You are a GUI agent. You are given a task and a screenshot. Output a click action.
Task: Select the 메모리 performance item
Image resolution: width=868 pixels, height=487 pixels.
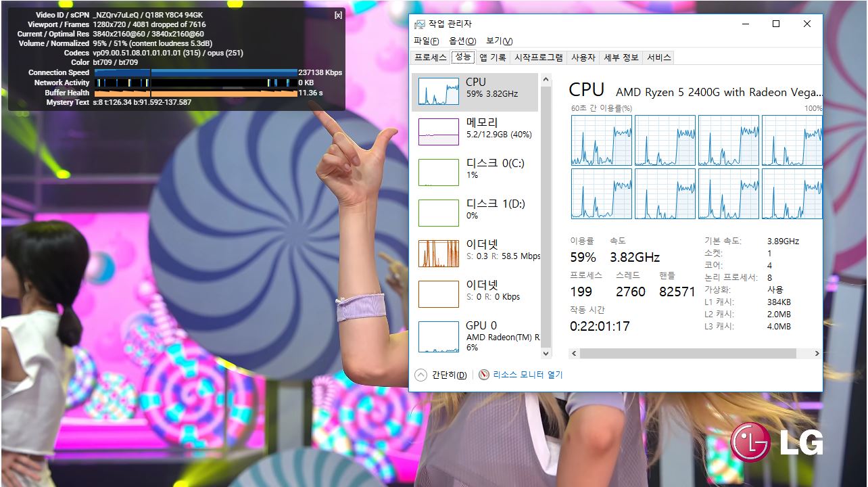475,132
